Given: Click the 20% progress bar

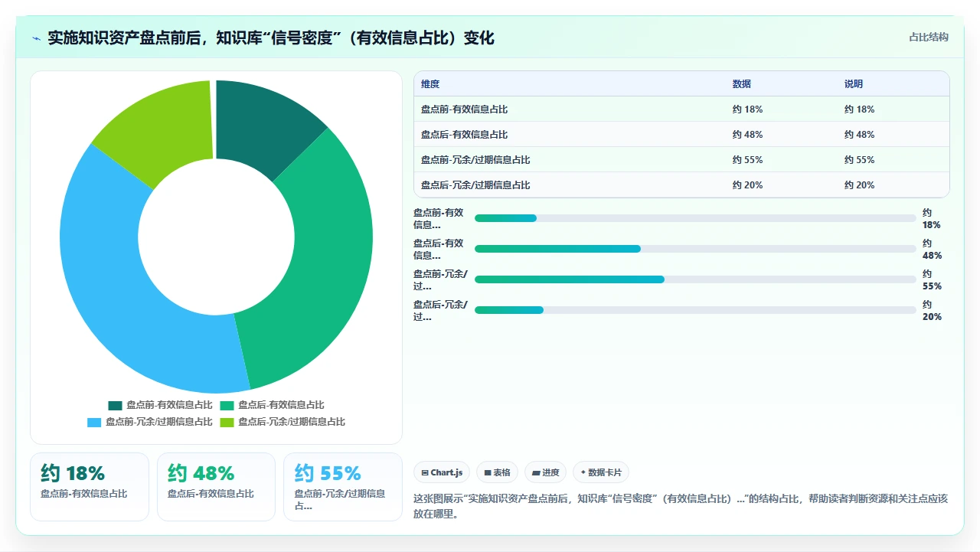Looking at the screenshot, I should pos(695,310).
